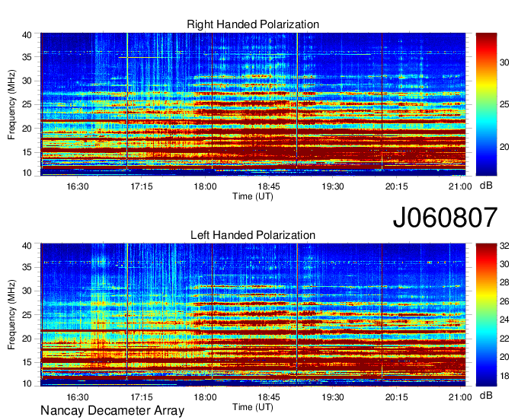Click the 18:00 time tick of the top plot
518x420 pixels.
[x=205, y=186]
